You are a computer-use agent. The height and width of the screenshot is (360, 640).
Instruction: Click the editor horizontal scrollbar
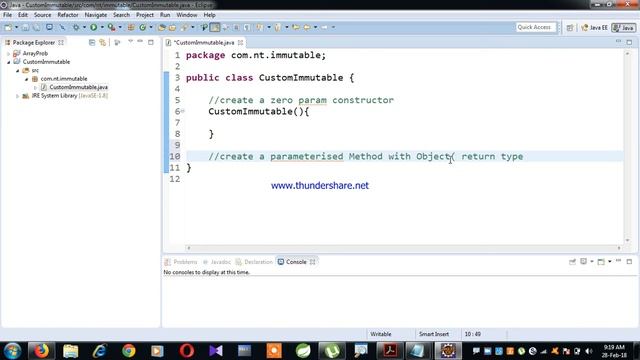404,248
